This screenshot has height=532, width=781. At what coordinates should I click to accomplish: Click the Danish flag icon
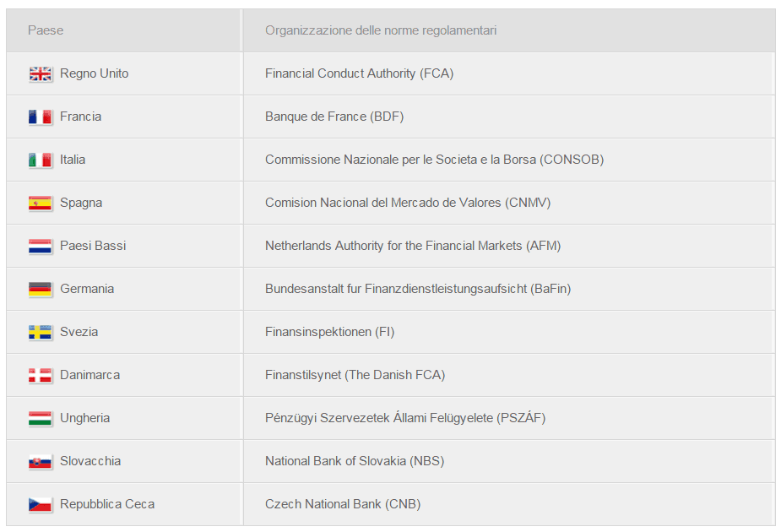click(41, 376)
